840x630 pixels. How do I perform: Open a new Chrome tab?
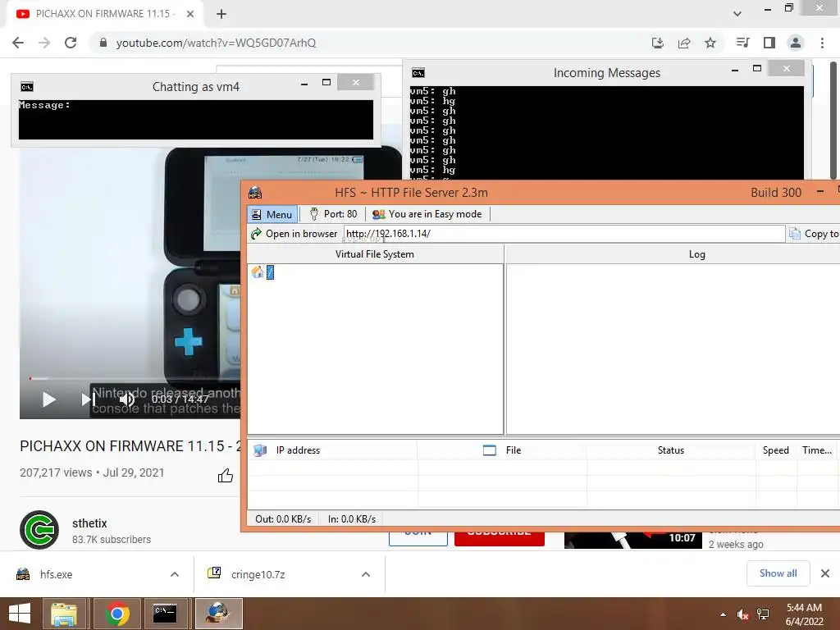tap(221, 14)
